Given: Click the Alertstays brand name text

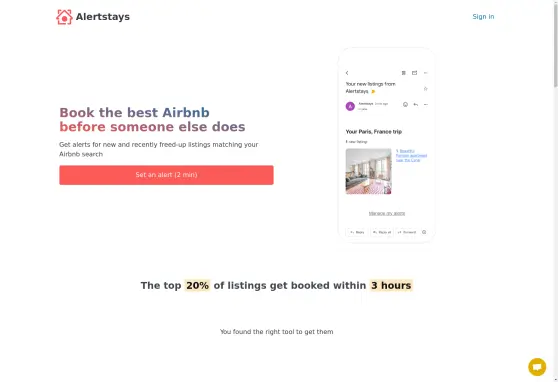Looking at the screenshot, I should coord(103,17).
